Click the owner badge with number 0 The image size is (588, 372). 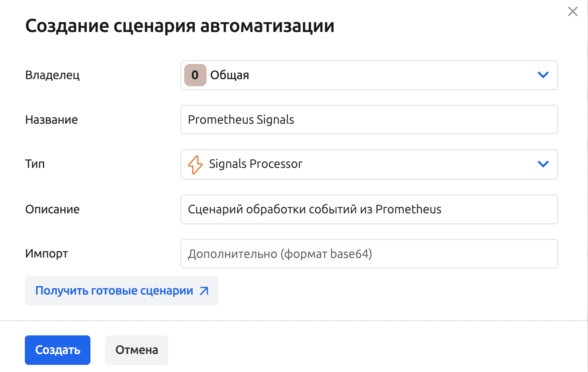click(195, 75)
